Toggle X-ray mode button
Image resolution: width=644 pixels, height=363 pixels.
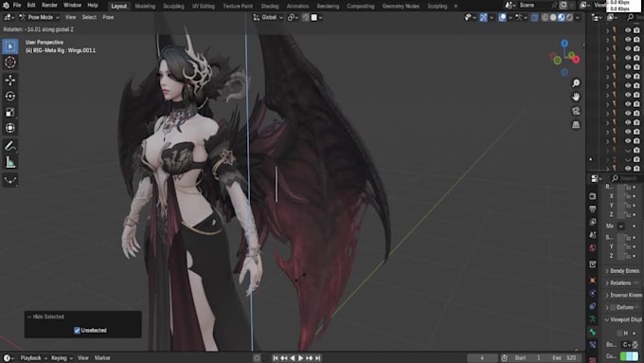point(534,17)
